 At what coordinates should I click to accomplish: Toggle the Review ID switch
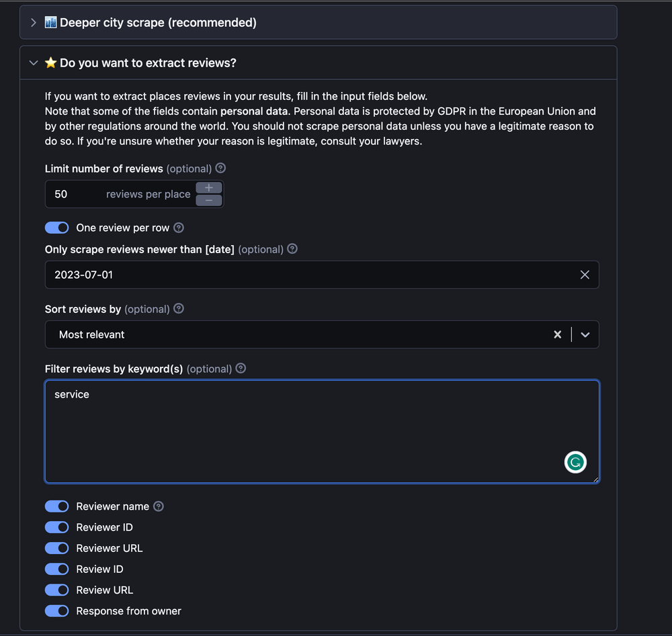pyautogui.click(x=56, y=570)
